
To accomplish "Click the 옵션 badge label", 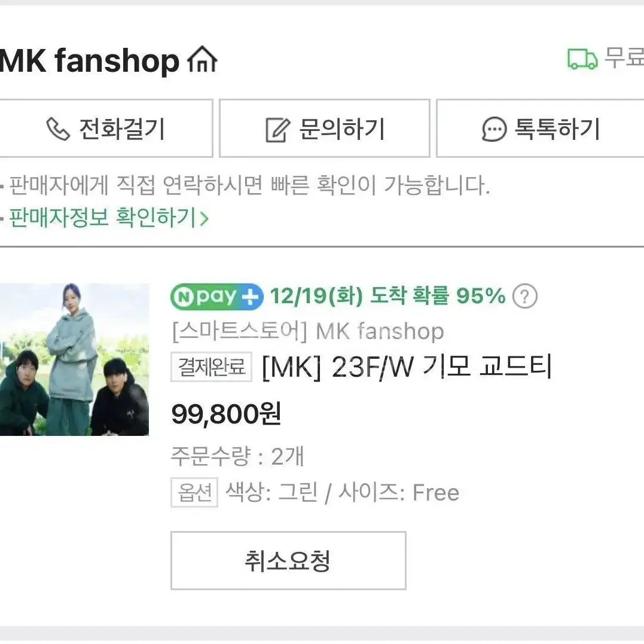I will [x=194, y=493].
